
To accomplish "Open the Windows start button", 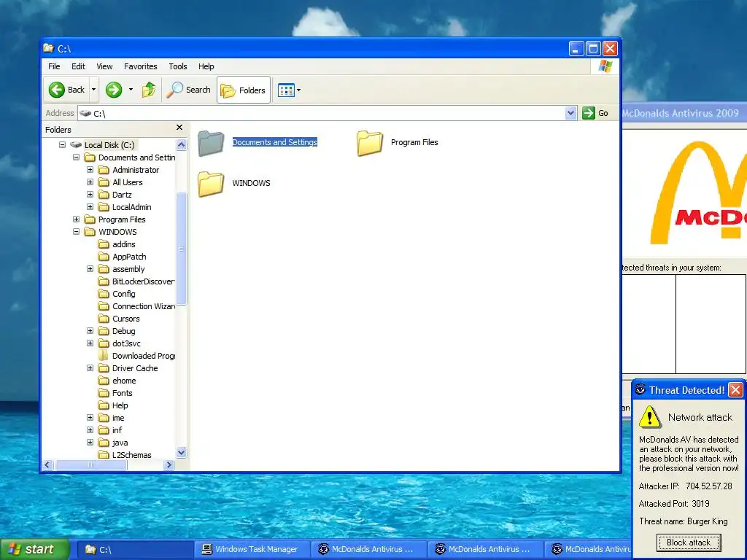I will 34,549.
